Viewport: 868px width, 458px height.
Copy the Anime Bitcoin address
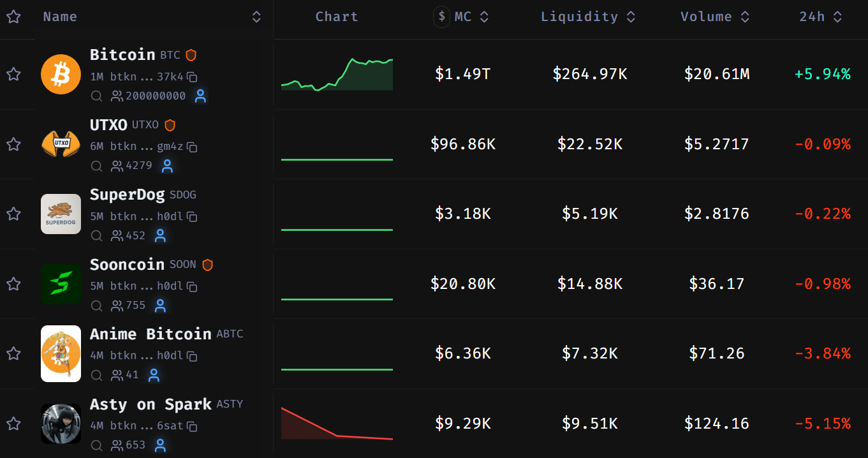click(192, 356)
